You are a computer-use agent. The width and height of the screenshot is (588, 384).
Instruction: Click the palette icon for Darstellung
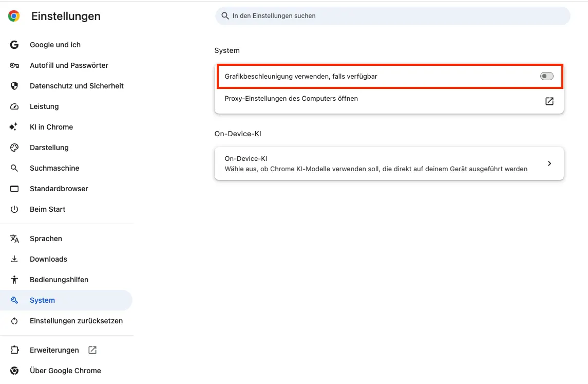click(x=14, y=148)
